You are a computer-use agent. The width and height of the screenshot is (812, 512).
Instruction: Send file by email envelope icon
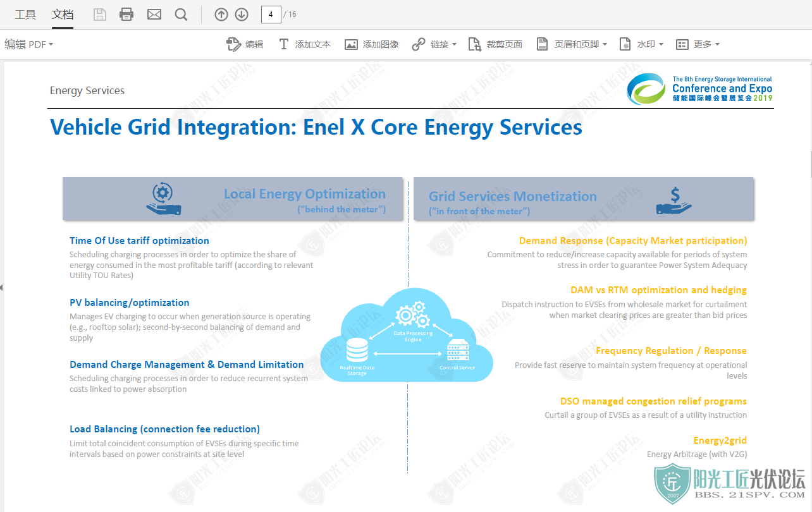[154, 15]
